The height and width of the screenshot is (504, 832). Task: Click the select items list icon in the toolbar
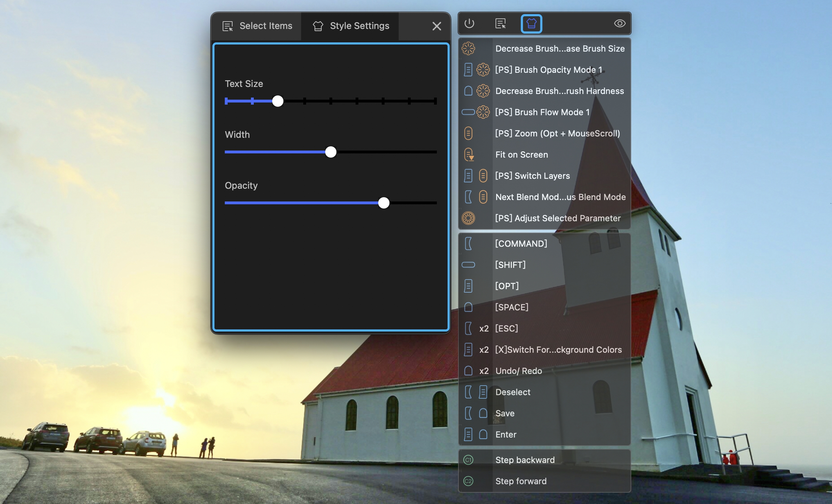(500, 23)
